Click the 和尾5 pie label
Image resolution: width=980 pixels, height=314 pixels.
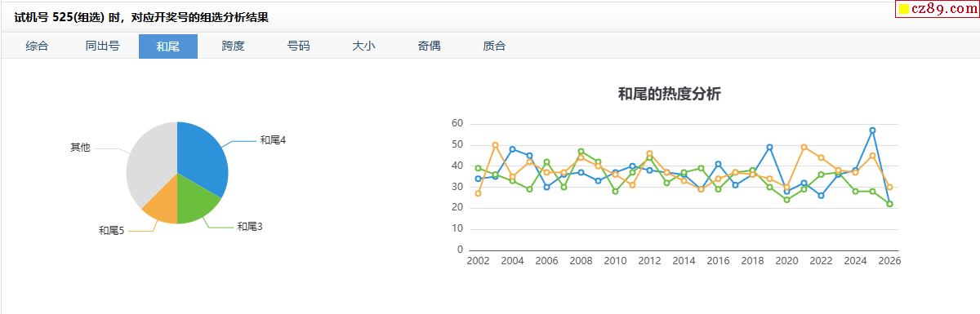click(112, 231)
